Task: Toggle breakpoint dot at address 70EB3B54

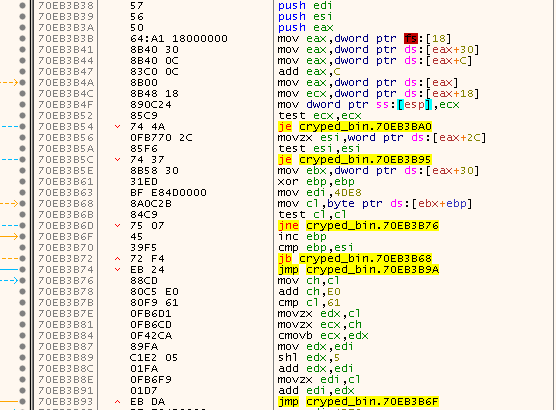Action: point(22,127)
